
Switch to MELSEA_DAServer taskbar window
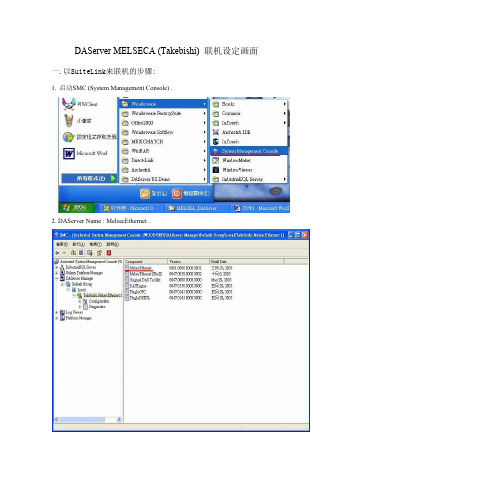click(x=197, y=208)
